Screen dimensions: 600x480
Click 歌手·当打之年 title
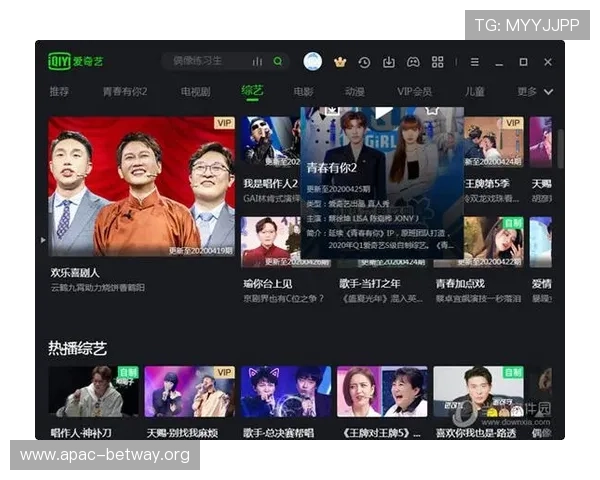click(x=370, y=284)
